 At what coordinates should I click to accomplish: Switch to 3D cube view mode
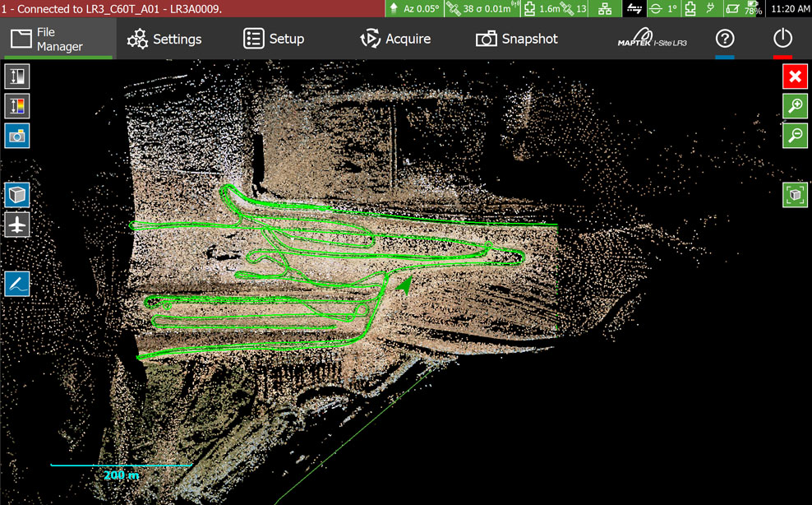coord(17,195)
